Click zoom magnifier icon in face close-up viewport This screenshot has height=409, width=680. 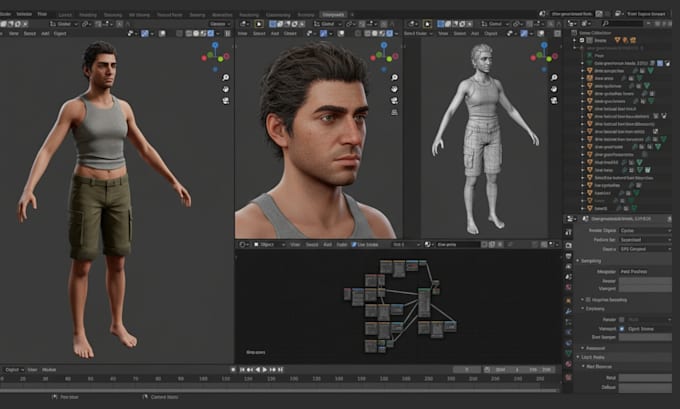(394, 78)
